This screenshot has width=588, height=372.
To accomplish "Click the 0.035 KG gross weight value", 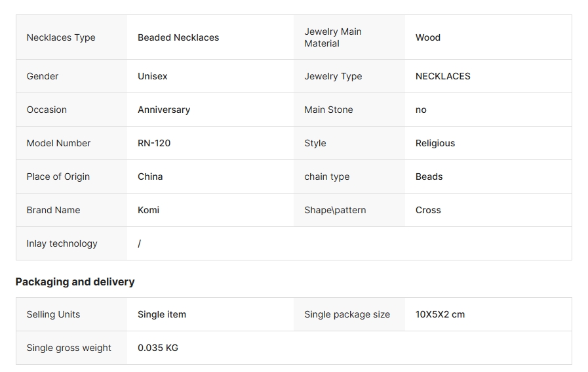I will click(157, 348).
